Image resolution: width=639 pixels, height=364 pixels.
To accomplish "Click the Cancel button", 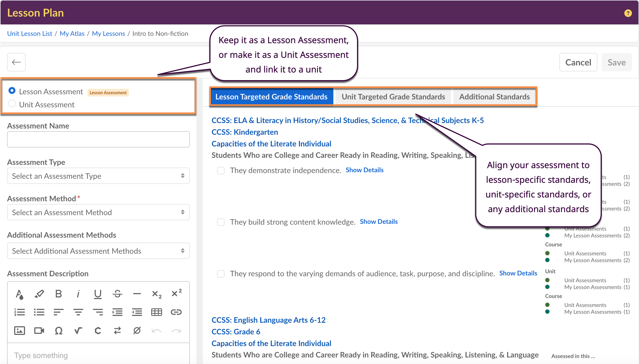I will click(x=578, y=62).
